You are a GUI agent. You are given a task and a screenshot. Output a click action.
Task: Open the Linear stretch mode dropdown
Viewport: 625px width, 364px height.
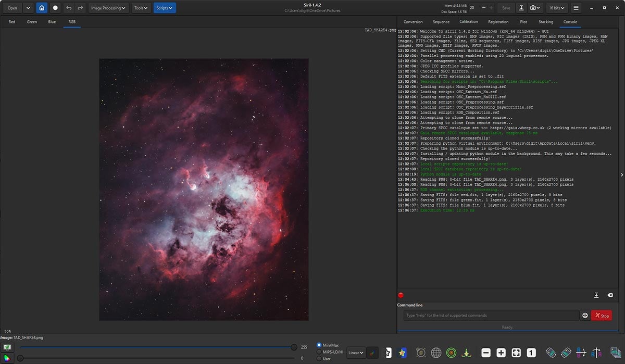[x=355, y=353]
